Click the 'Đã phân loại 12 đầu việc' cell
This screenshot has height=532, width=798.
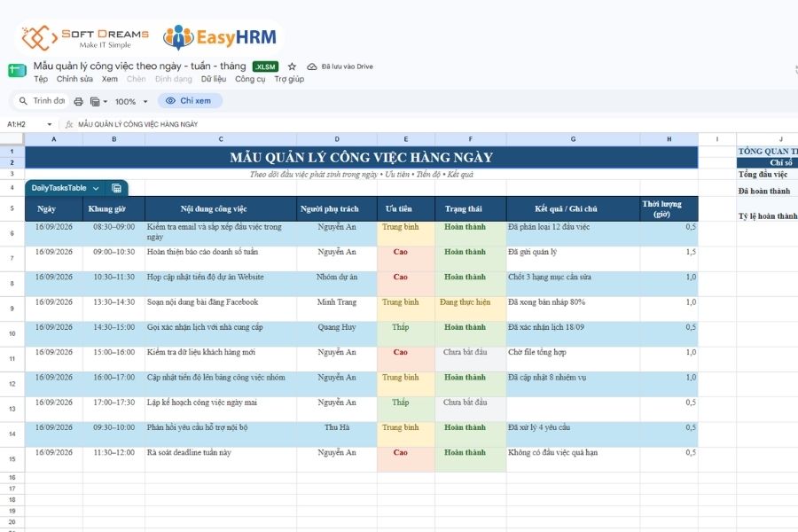[x=573, y=234]
